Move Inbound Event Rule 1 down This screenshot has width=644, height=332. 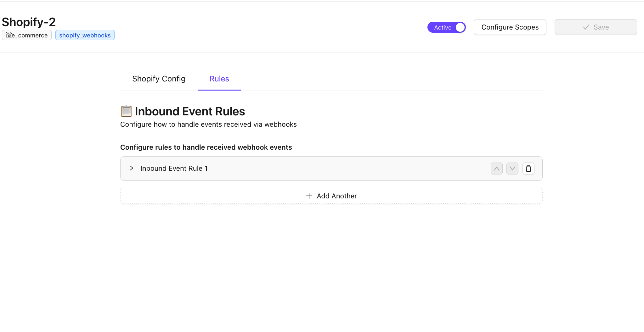pyautogui.click(x=512, y=169)
